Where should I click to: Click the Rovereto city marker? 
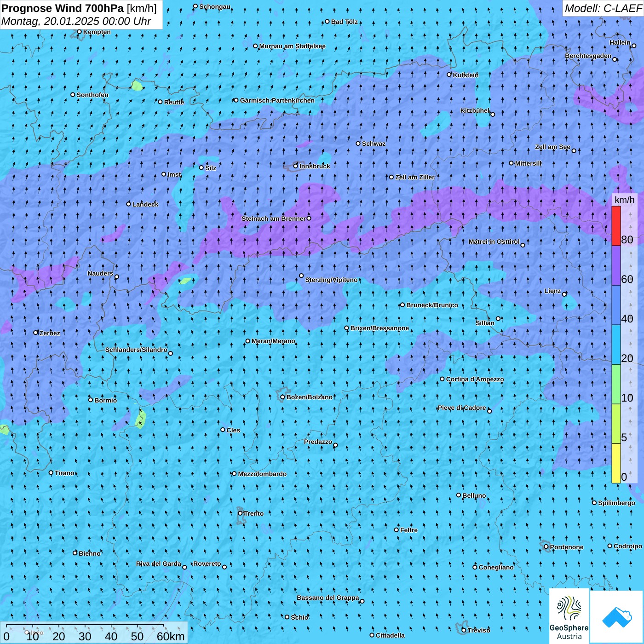[x=224, y=567]
